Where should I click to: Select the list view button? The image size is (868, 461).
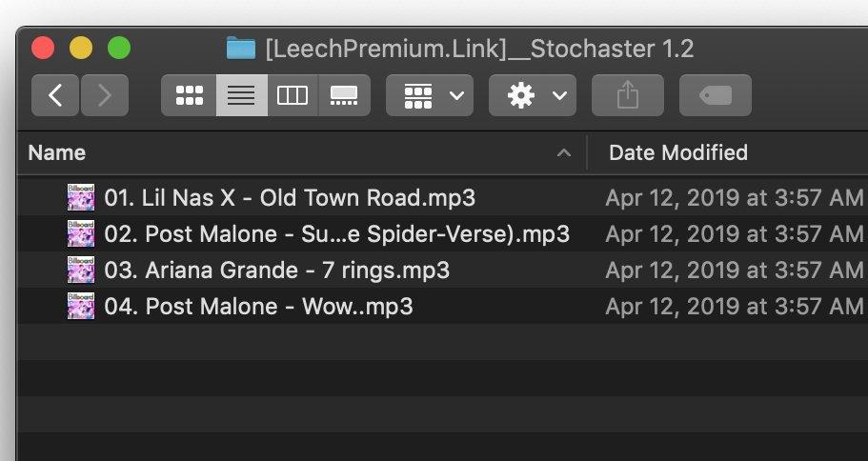[x=241, y=95]
